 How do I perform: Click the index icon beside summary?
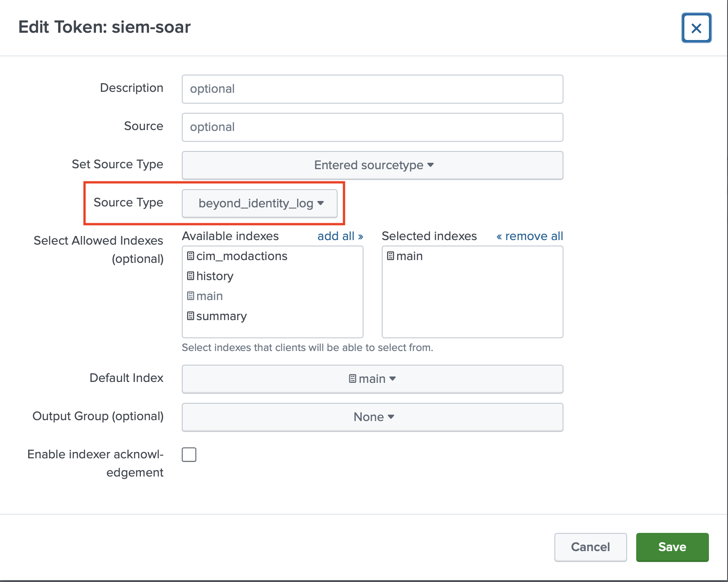click(190, 316)
